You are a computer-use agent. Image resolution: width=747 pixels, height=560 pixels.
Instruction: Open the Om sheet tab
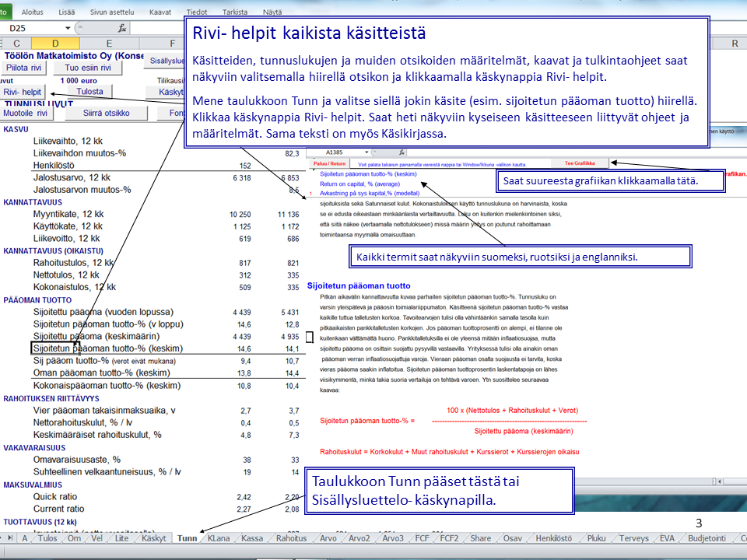74,538
